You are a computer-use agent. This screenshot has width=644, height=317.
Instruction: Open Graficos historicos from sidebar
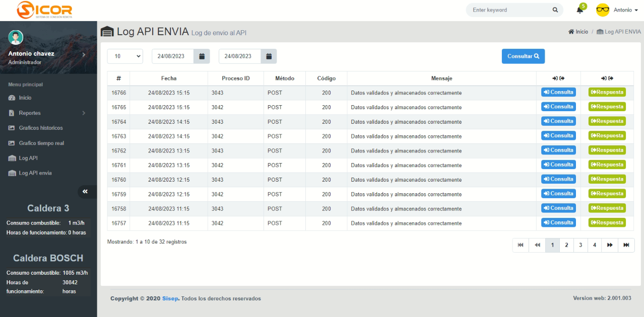40,128
